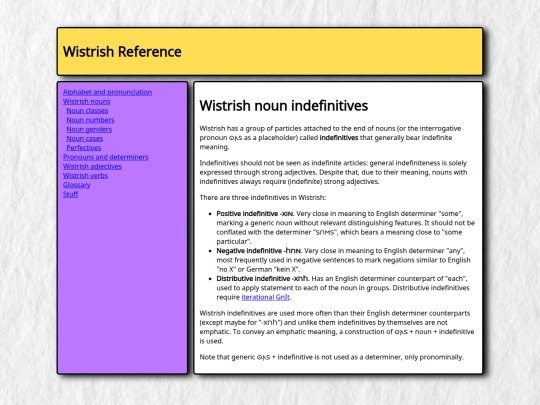Open the Wistrish nouns page
This screenshot has width=540, height=405.
(x=86, y=102)
